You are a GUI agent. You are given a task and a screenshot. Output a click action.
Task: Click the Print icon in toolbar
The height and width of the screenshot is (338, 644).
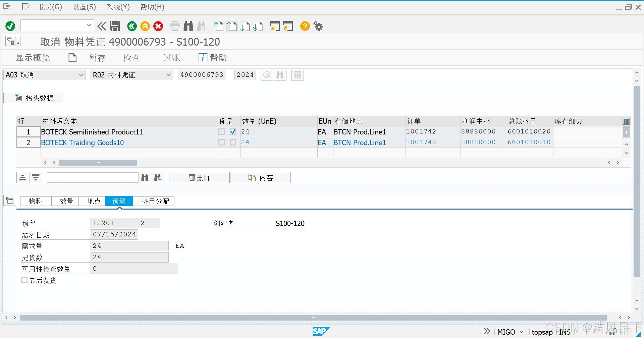tap(175, 26)
